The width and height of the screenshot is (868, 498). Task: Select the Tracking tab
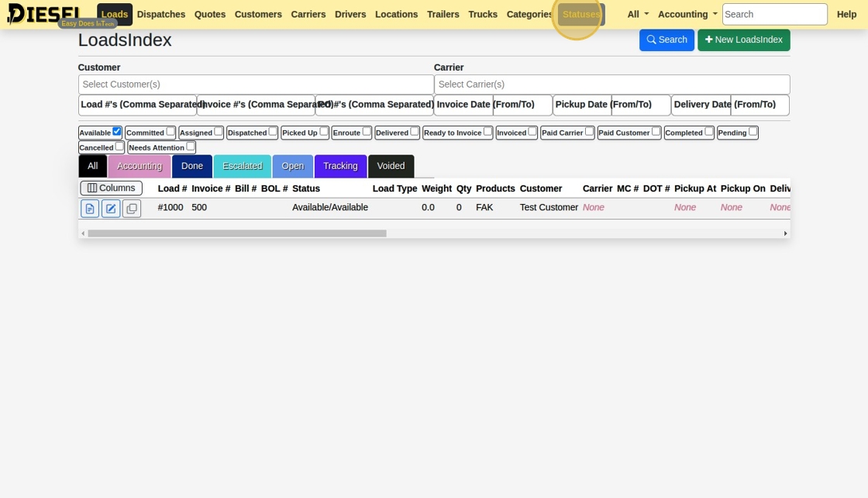[x=340, y=166]
